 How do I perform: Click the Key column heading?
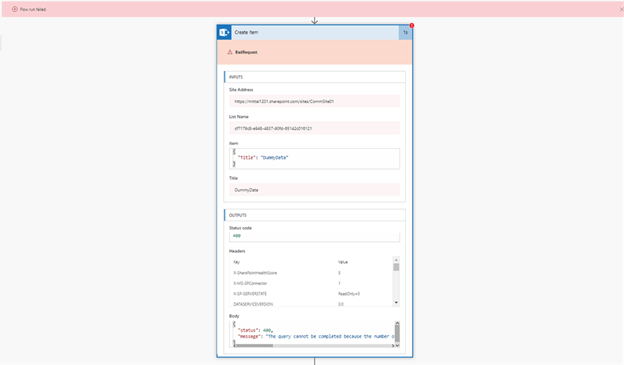236,262
